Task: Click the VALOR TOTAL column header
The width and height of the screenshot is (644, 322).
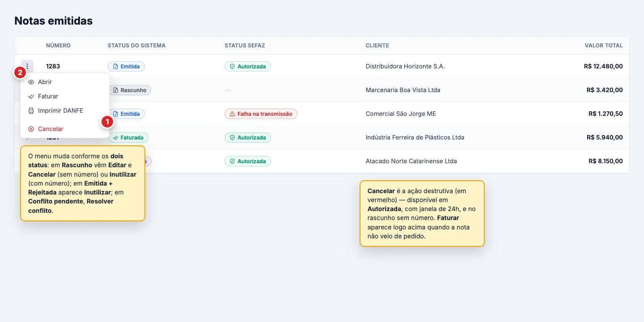Action: (604, 46)
